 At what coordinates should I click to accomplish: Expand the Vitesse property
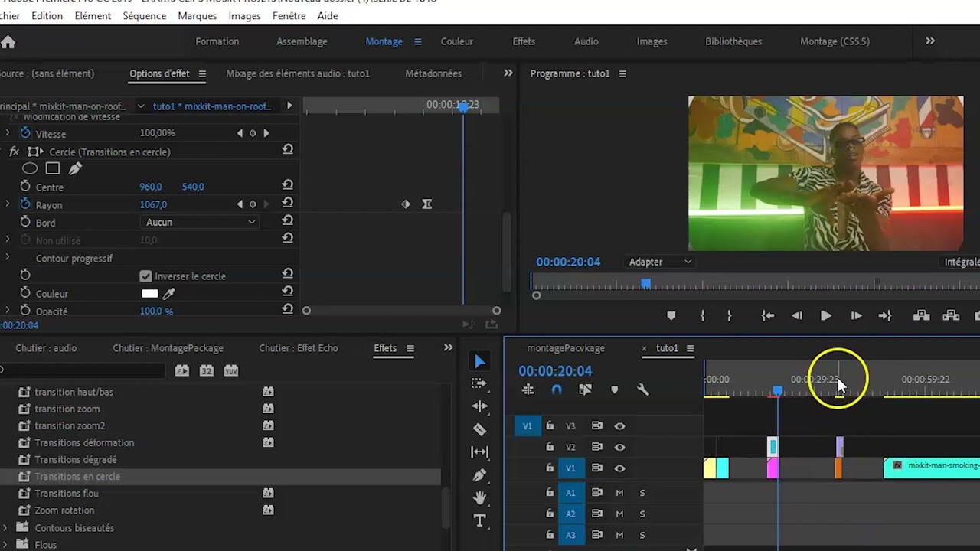click(x=8, y=133)
